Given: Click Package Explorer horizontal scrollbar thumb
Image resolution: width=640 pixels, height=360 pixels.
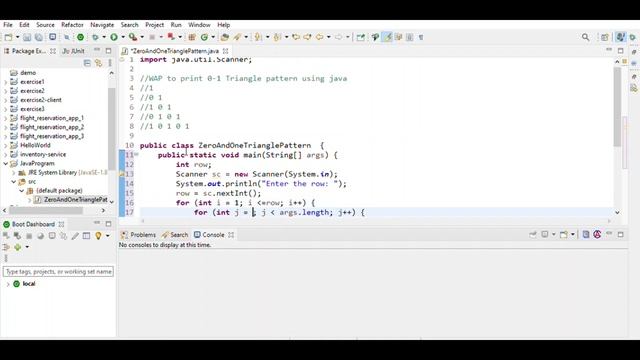Looking at the screenshot, I should tap(45, 211).
